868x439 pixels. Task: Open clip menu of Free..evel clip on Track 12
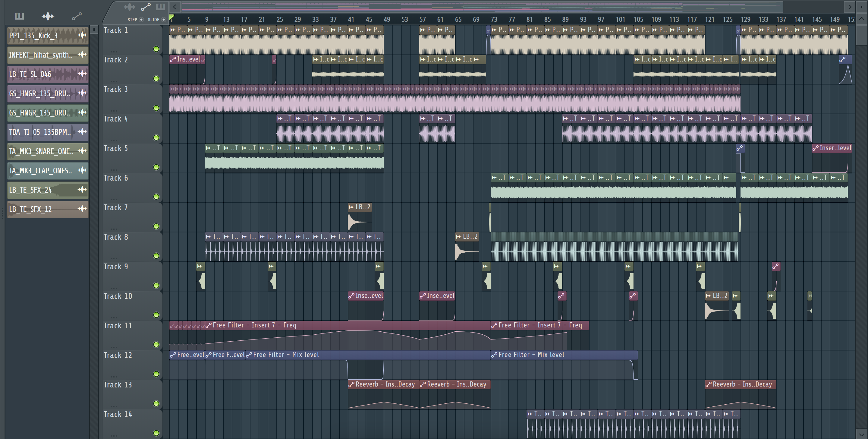tap(173, 355)
